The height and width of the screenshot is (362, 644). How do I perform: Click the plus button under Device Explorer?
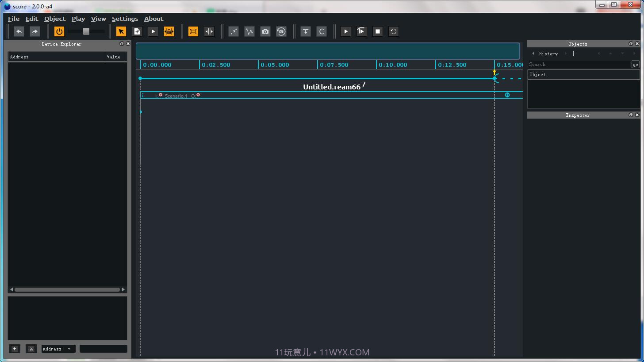pyautogui.click(x=15, y=349)
